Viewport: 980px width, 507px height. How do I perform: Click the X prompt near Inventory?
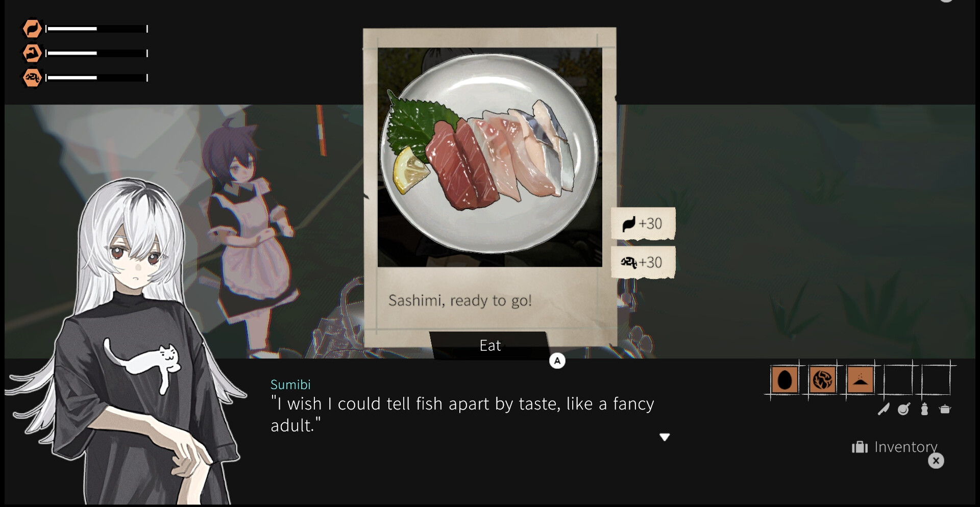coord(936,461)
